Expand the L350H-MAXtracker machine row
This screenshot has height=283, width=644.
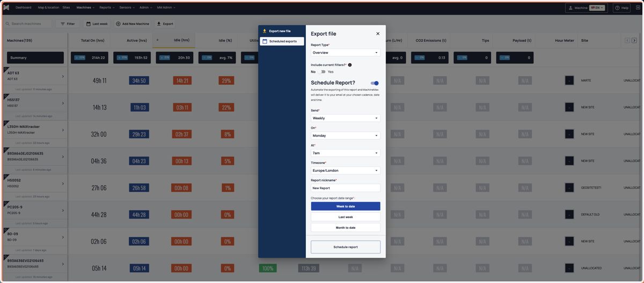tap(63, 130)
